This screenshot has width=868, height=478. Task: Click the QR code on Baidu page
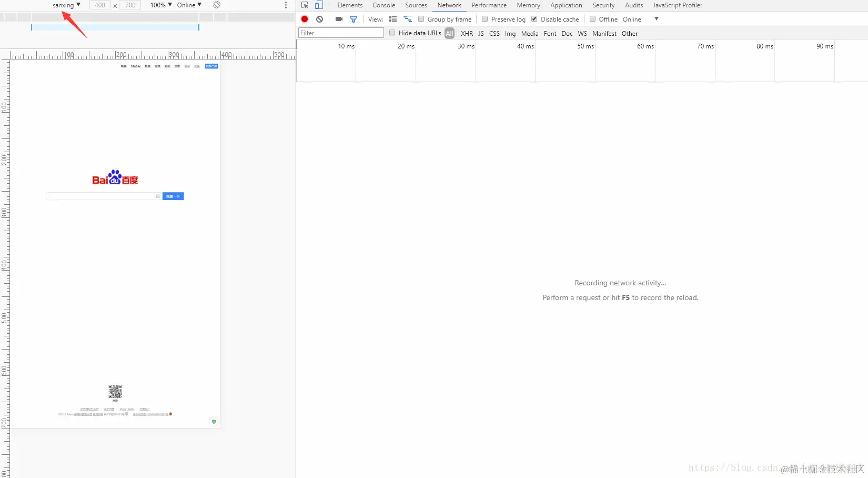[x=115, y=391]
